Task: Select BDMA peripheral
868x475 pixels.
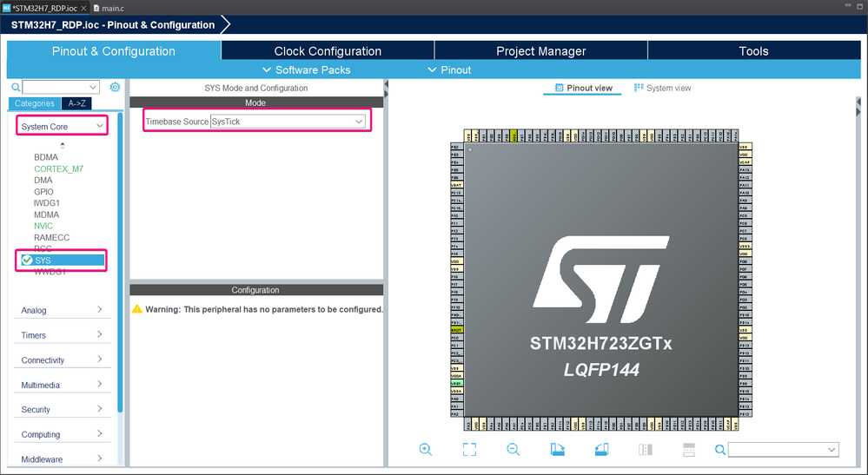Action: (46, 157)
